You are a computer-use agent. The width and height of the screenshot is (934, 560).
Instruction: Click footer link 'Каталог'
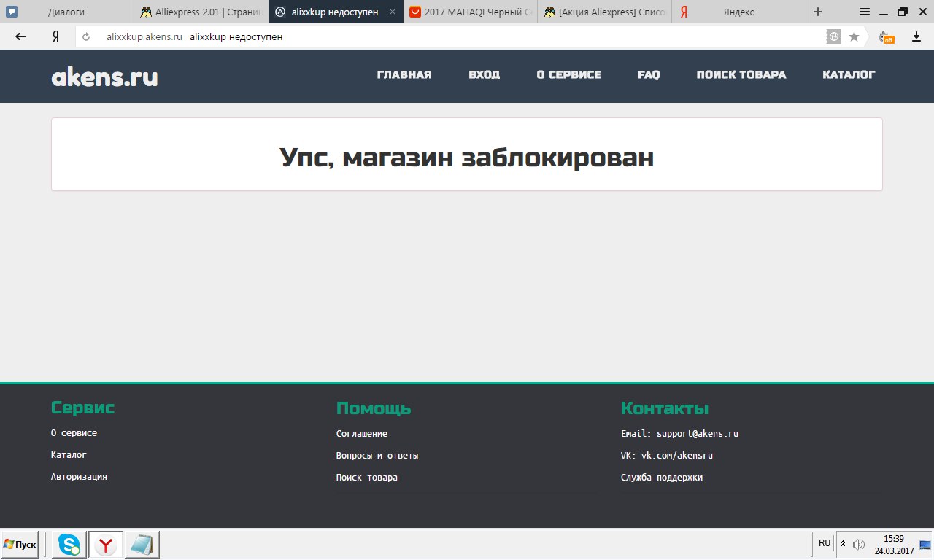69,454
